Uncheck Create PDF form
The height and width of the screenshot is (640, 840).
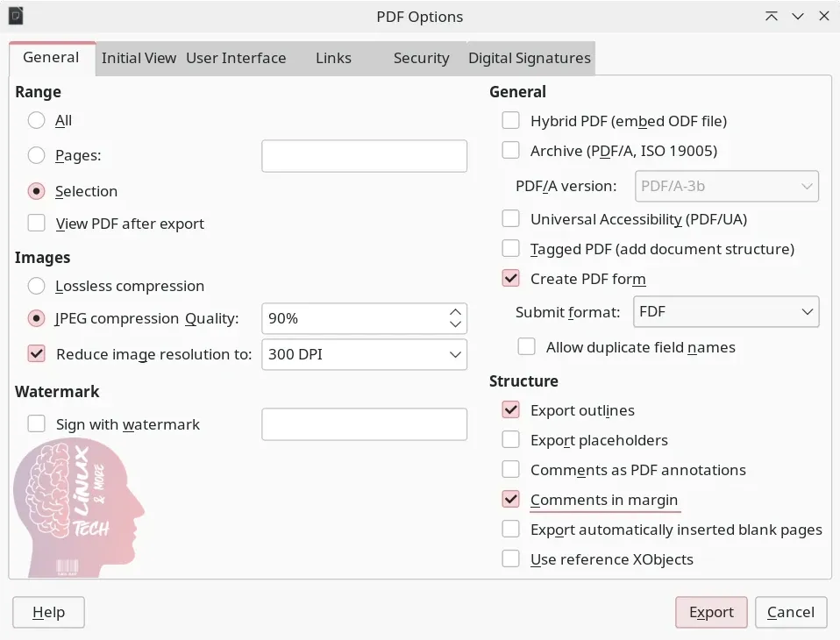tap(510, 278)
